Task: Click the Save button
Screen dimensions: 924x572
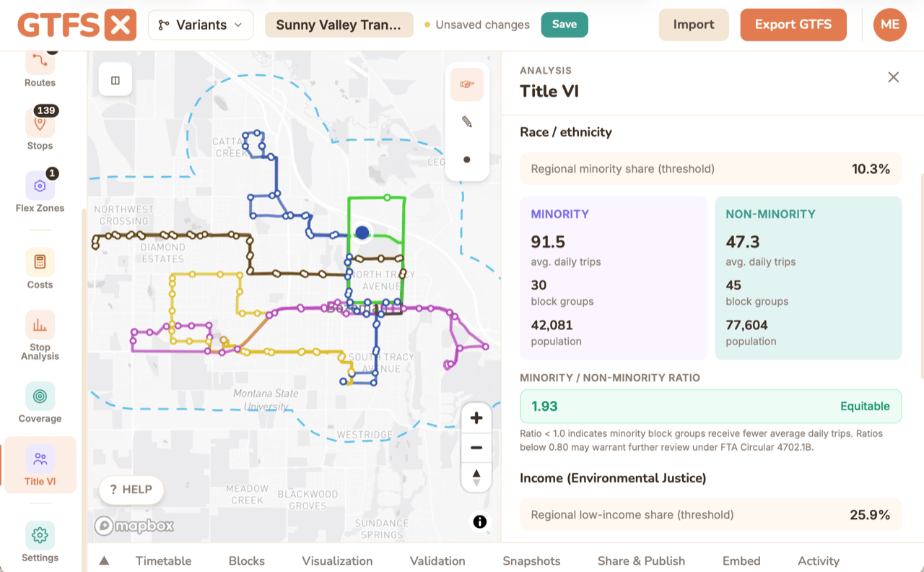Action: (x=565, y=25)
